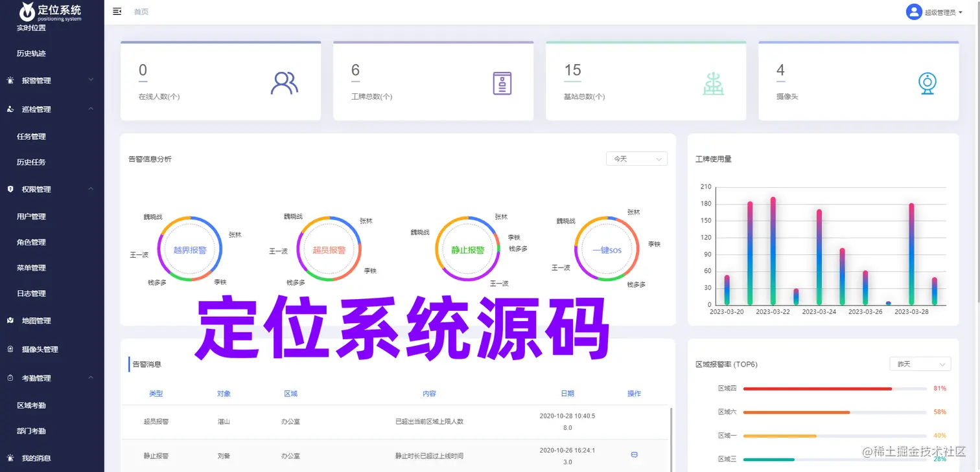Screen dimensions: 980x472
Task: Click the message action icon in 静止报警 row
Action: click(x=633, y=455)
